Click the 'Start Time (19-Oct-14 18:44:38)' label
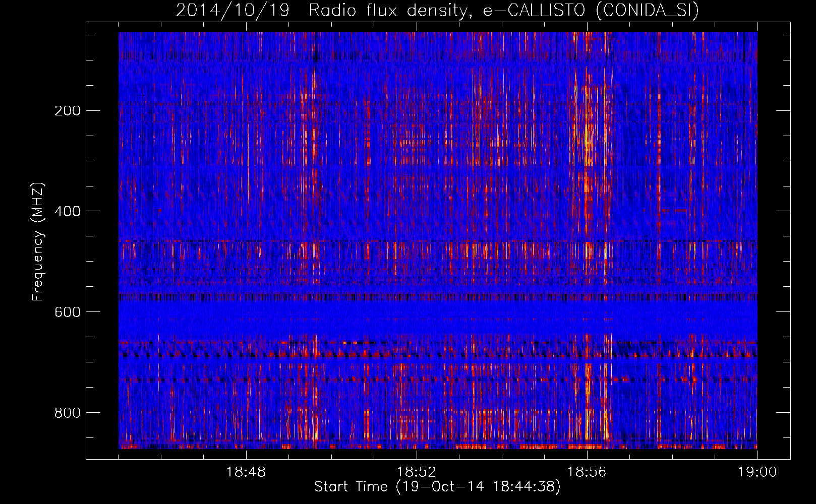Image resolution: width=816 pixels, height=504 pixels. coord(437,487)
